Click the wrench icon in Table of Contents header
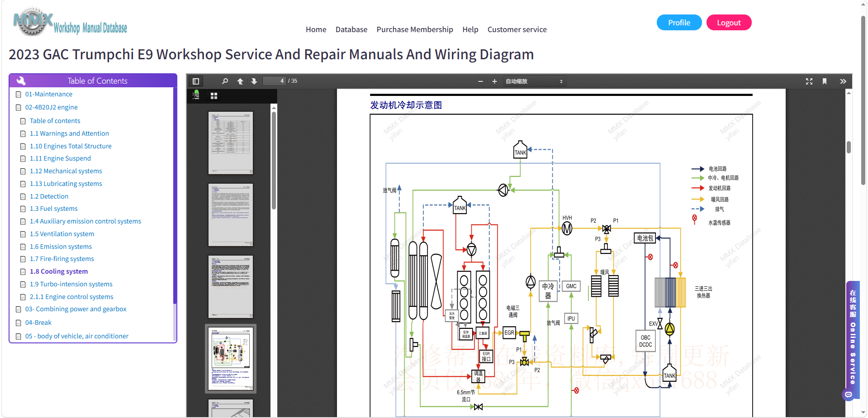This screenshot has height=418, width=868. (21, 81)
